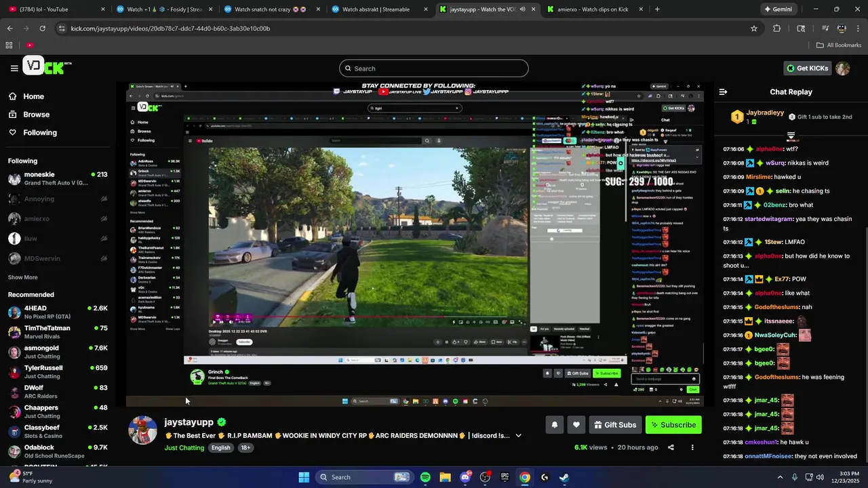868x488 pixels.
Task: Open the asmongold recommended channel
Action: click(58, 352)
